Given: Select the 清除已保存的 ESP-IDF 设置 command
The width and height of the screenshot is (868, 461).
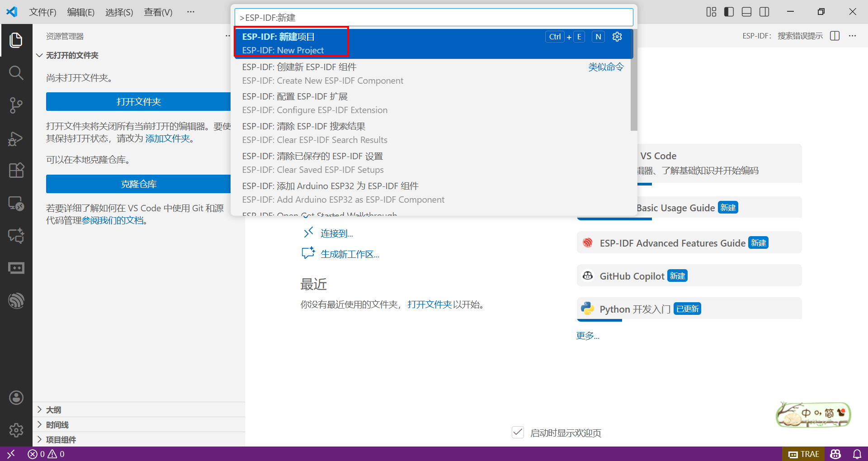Looking at the screenshot, I should pyautogui.click(x=432, y=163).
